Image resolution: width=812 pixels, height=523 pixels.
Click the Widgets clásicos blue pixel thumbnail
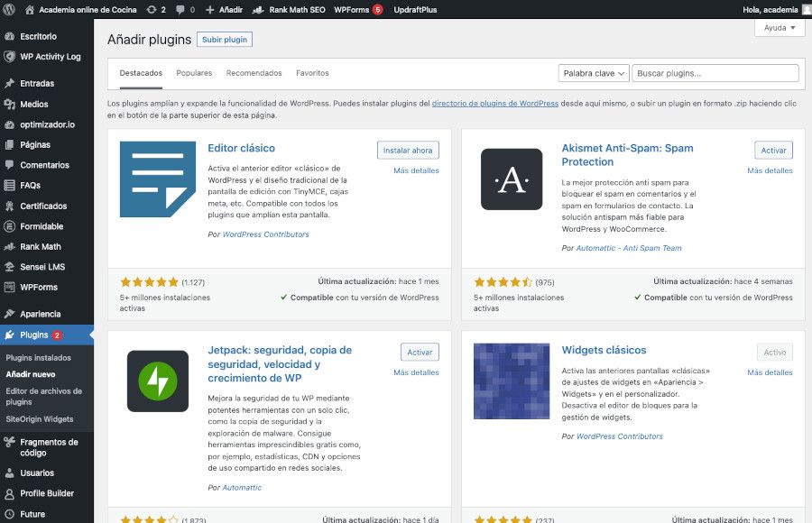[x=512, y=381]
